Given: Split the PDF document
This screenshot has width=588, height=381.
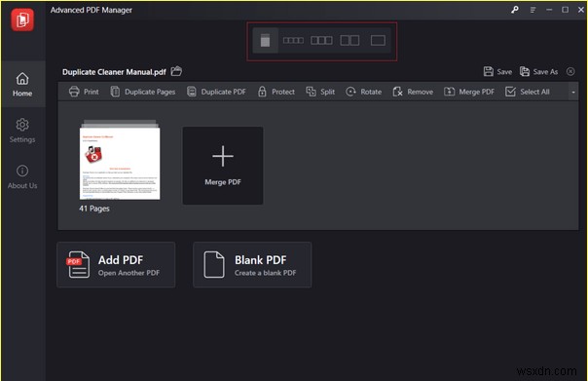Looking at the screenshot, I should point(320,92).
